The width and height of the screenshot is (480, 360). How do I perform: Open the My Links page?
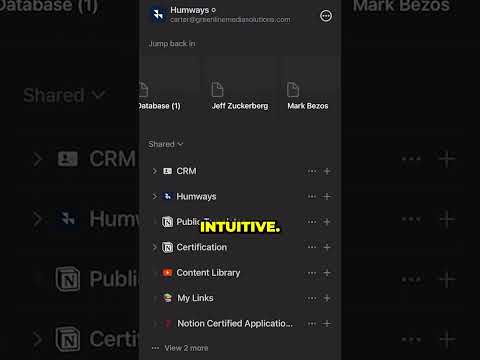click(195, 298)
